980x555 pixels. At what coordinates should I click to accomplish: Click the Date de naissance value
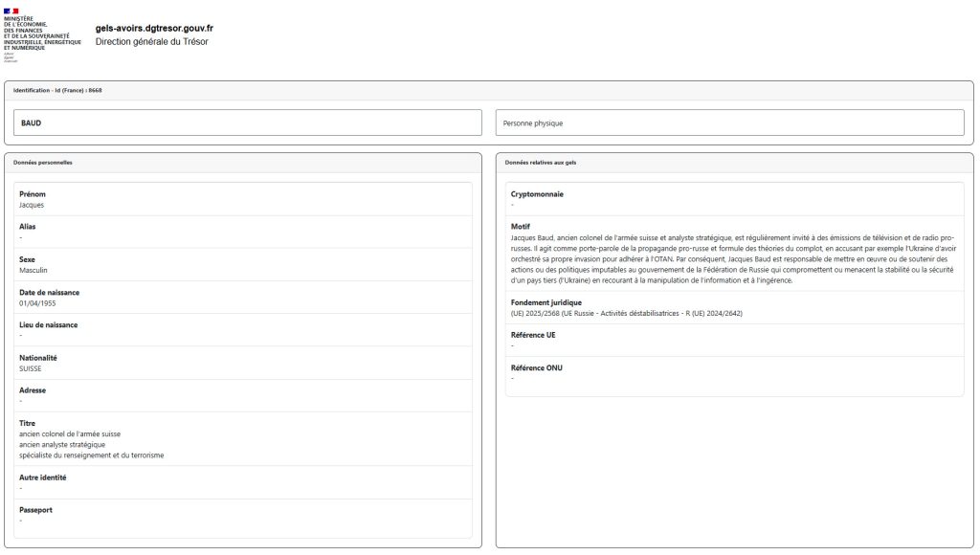click(x=36, y=303)
